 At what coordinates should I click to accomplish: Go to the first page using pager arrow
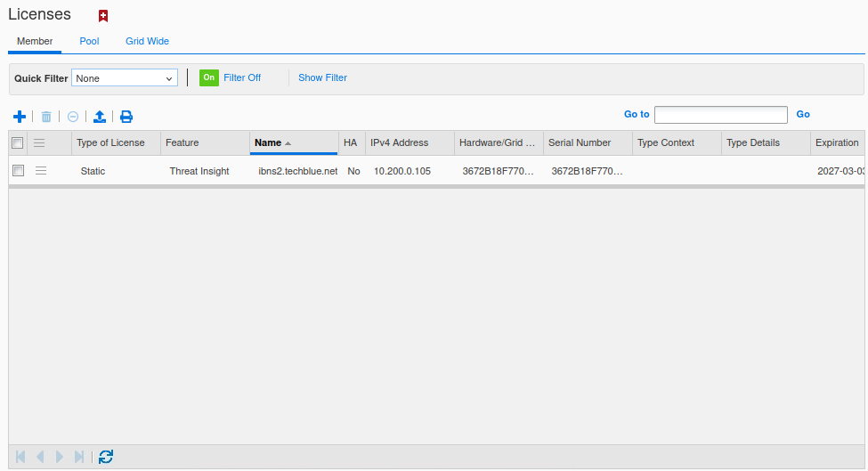click(x=20, y=457)
